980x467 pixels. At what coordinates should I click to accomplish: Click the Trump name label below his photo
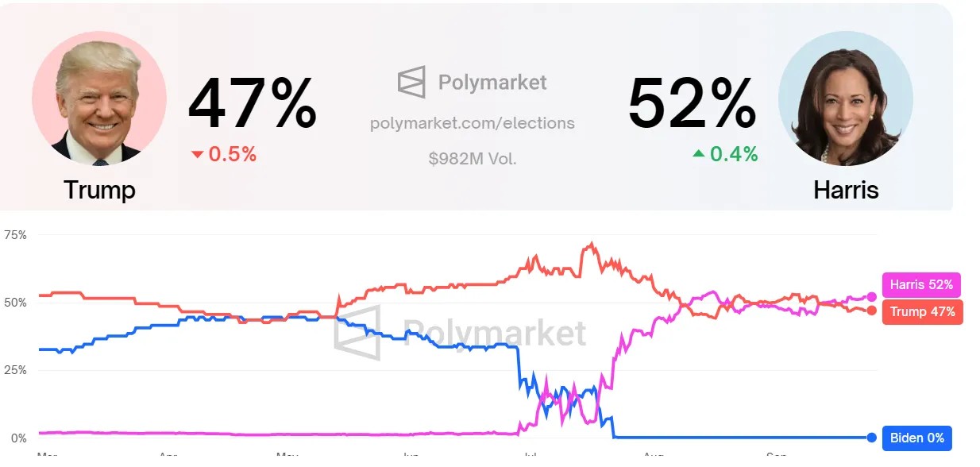[99, 191]
